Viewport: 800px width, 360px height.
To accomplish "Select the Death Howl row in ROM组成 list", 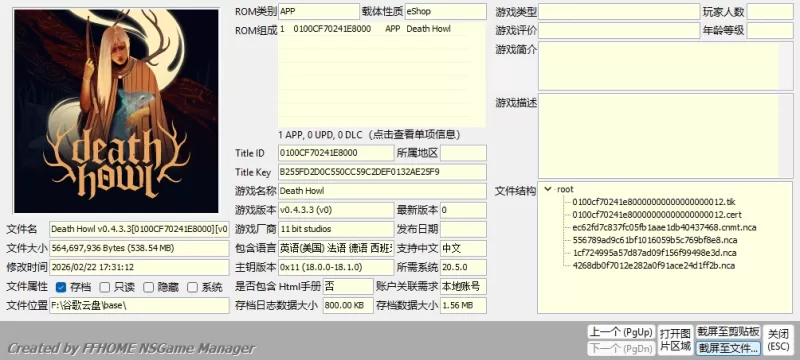I will point(382,29).
